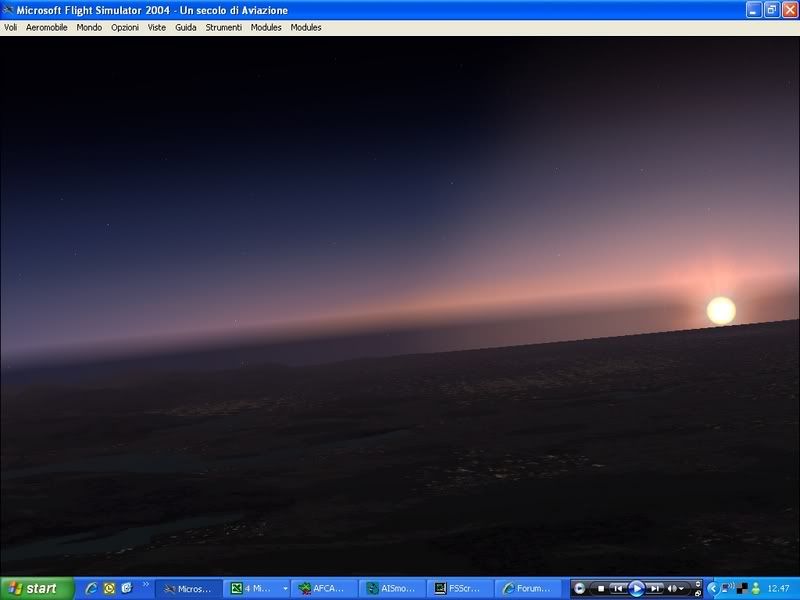Stop playback in Media Player toolbar

point(601,589)
